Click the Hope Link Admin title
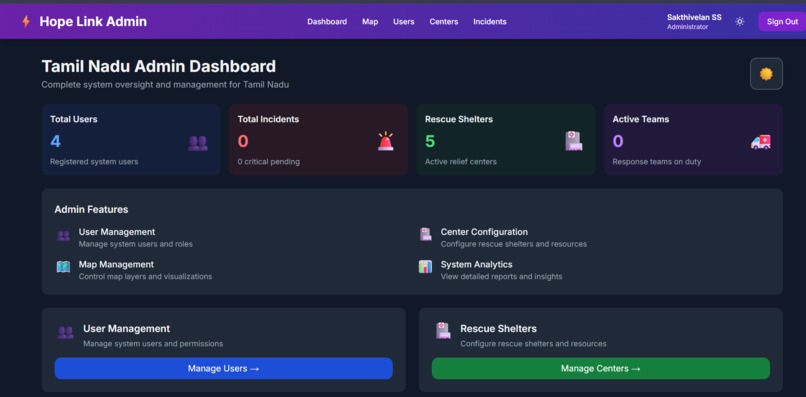The image size is (806, 397). coord(93,22)
